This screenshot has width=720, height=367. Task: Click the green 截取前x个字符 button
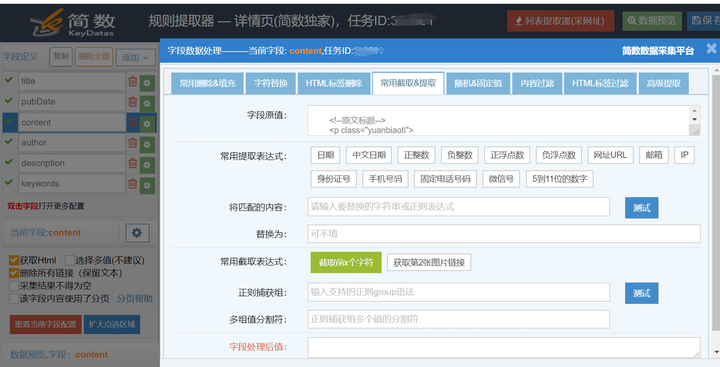coord(346,262)
